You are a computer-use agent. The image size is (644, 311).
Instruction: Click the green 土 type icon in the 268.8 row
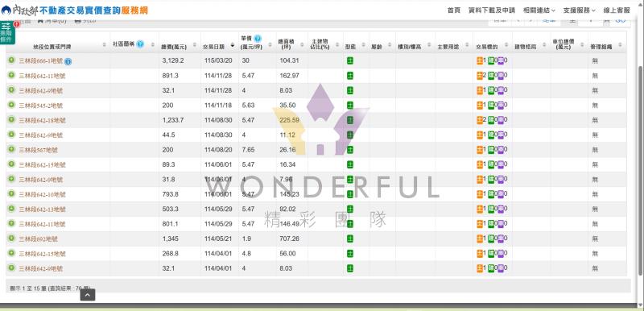click(x=350, y=254)
